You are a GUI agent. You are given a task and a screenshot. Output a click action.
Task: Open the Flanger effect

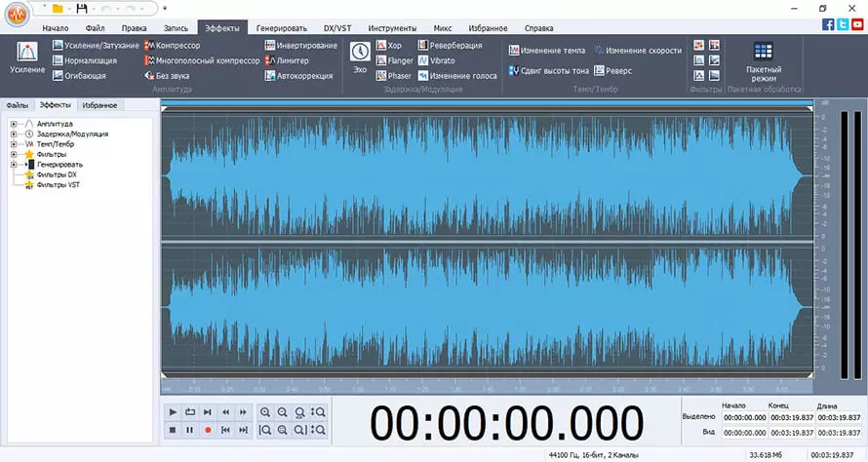(x=395, y=60)
